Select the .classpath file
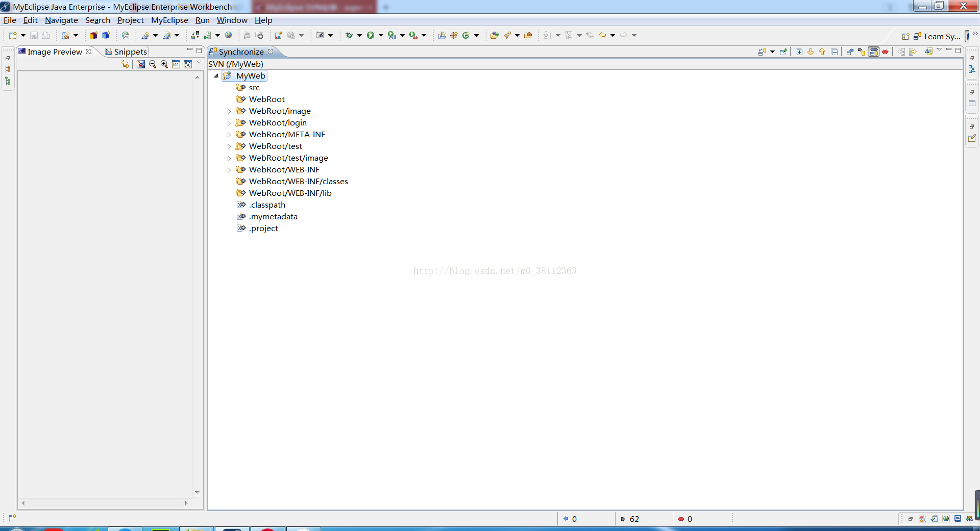Viewport: 980px width, 531px height. [261, 205]
